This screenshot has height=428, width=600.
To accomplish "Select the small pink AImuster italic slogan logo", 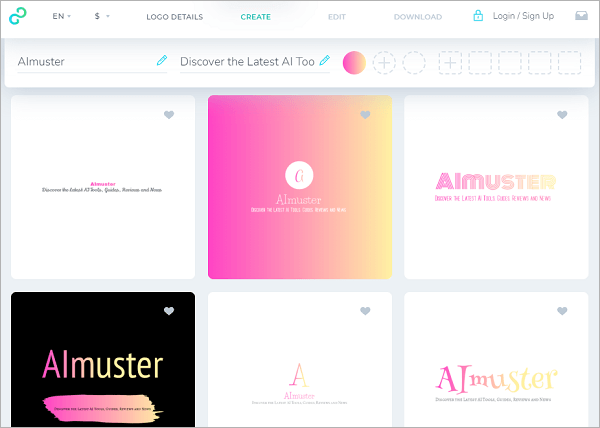I will 103,187.
